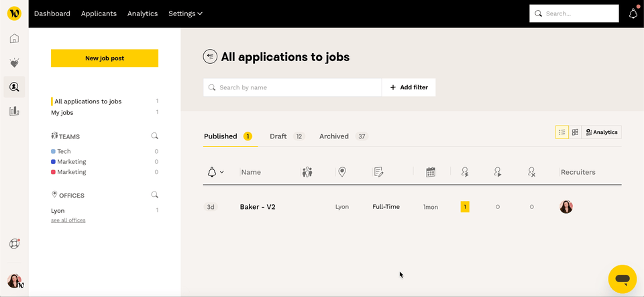The width and height of the screenshot is (644, 297).
Task: Switch to list view layout
Action: click(561, 132)
